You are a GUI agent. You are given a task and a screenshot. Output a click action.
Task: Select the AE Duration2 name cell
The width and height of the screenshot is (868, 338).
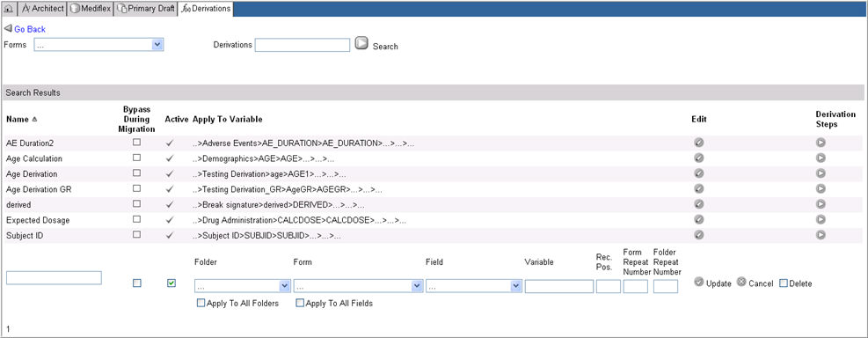coord(30,143)
